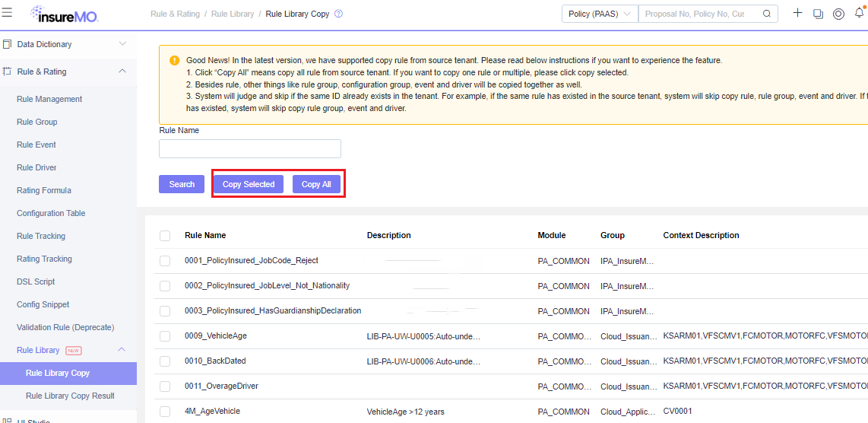The image size is (868, 423).
Task: Click the yellow info alert icon
Action: (x=175, y=60)
